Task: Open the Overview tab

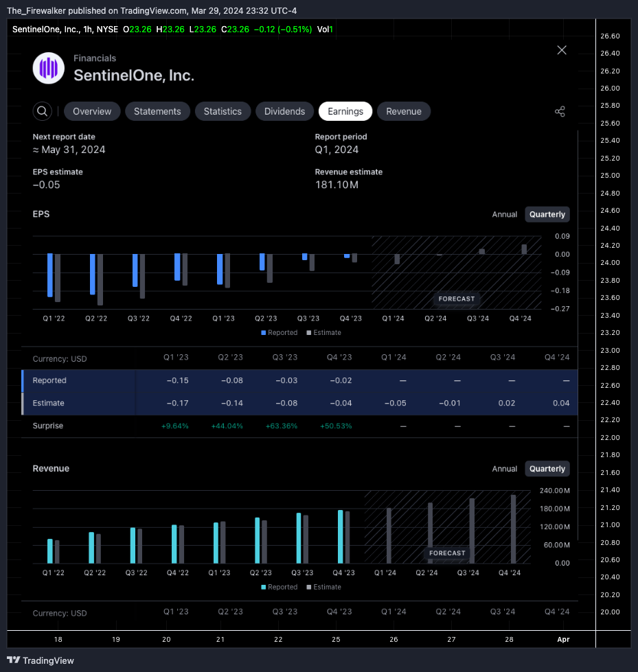Action: pyautogui.click(x=92, y=111)
